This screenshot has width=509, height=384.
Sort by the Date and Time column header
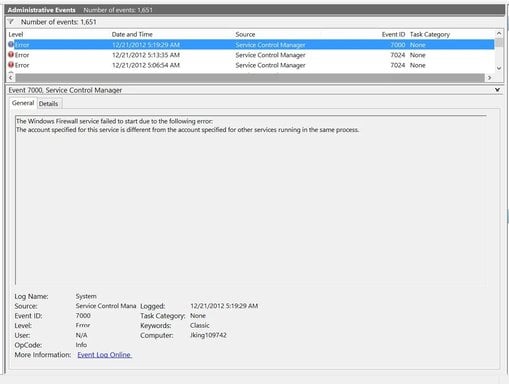click(x=132, y=34)
